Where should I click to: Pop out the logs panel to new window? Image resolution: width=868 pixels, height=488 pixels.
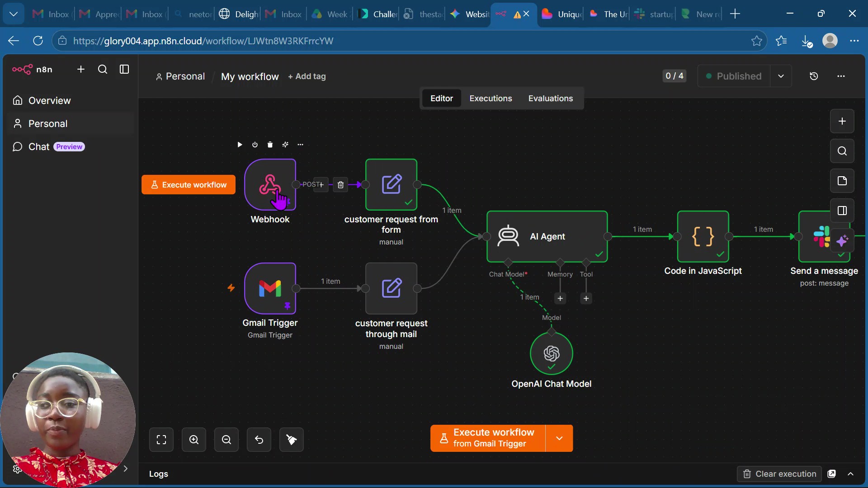832,474
